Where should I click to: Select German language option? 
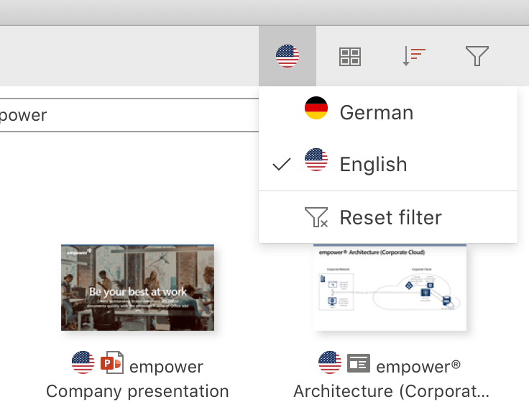[x=376, y=113]
